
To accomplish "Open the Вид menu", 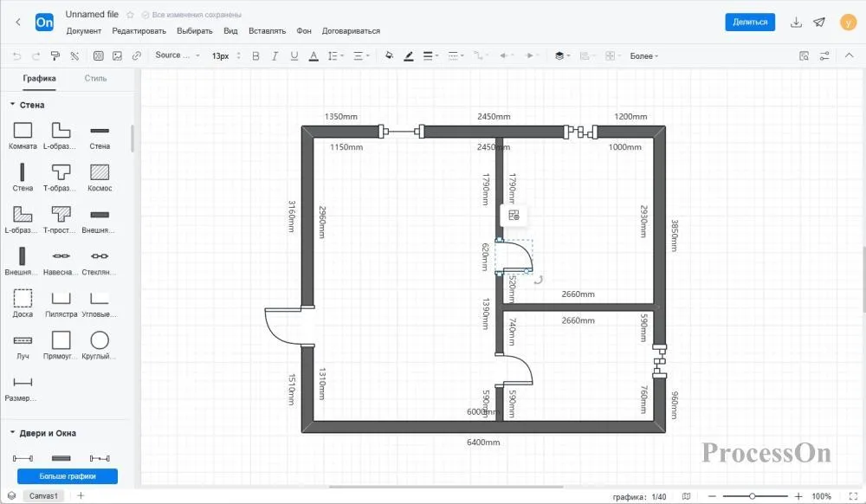I will click(x=230, y=31).
